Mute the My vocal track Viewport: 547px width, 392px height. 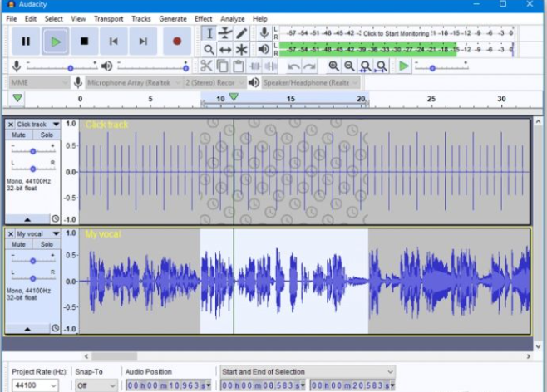coord(19,244)
